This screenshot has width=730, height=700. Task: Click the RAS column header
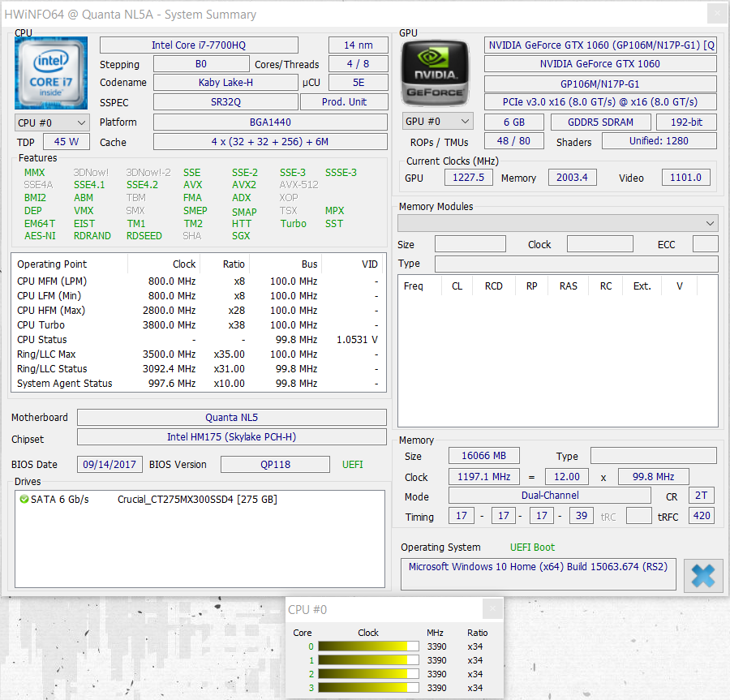pos(569,286)
